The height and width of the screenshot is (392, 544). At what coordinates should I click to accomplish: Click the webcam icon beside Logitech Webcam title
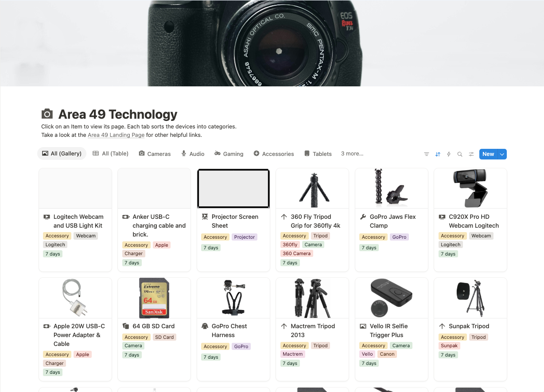pos(47,217)
